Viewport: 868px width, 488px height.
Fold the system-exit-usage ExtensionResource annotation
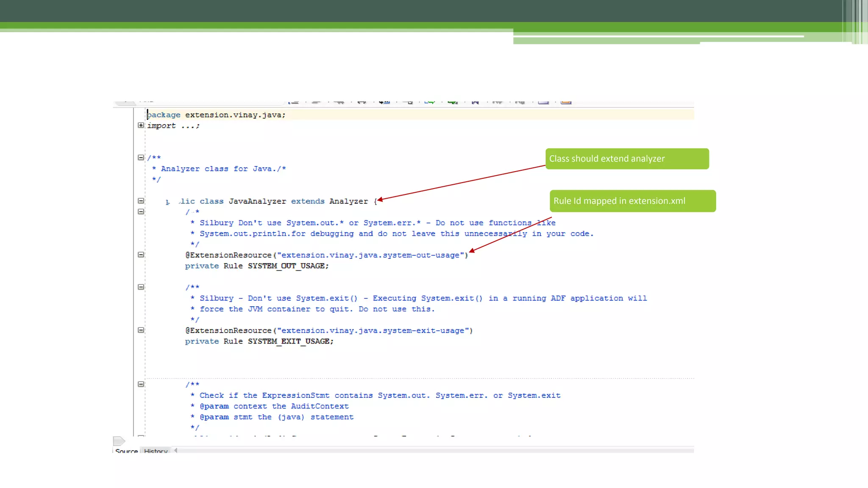click(x=141, y=330)
